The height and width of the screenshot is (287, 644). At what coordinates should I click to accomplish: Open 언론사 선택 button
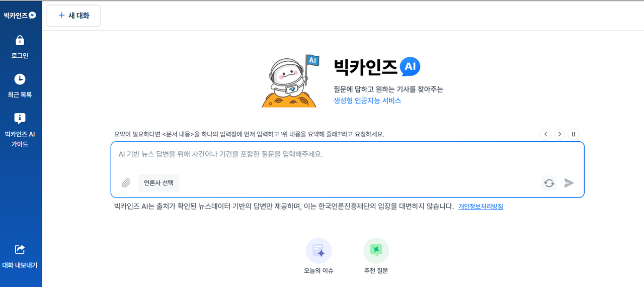pyautogui.click(x=158, y=183)
